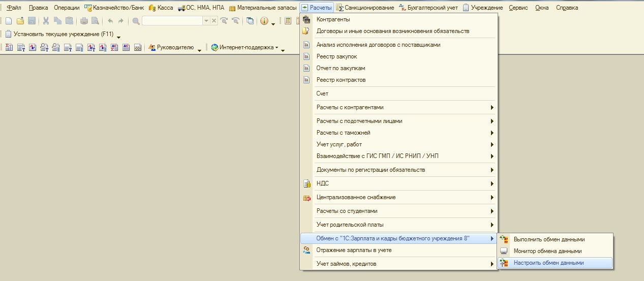Expand Расчеты с таможней submenu
644x281 pixels.
pos(399,133)
